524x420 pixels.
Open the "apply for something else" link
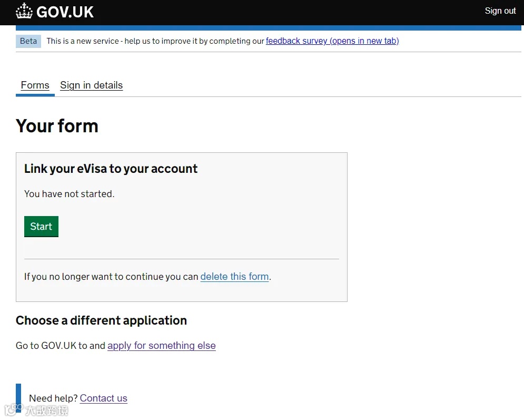click(x=162, y=346)
